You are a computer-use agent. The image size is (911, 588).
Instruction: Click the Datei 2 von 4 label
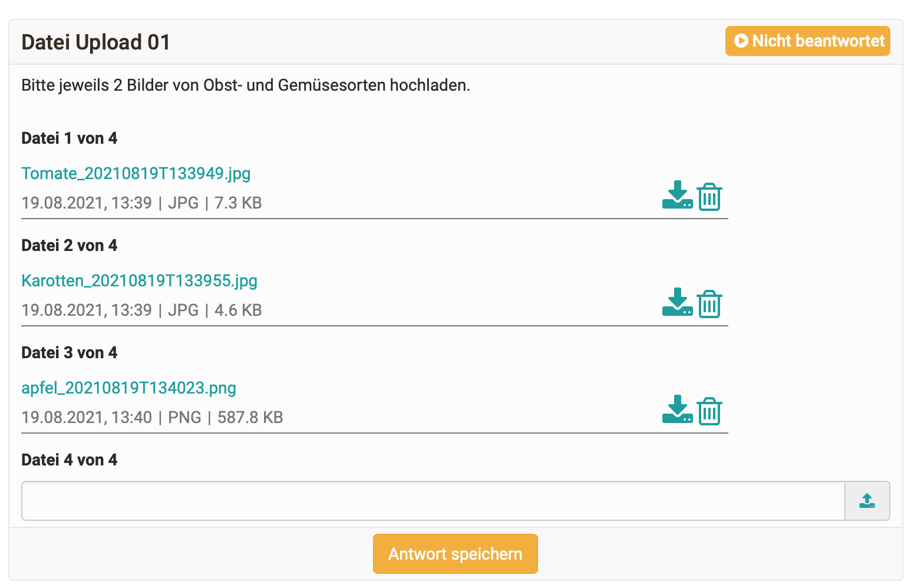[x=70, y=246]
